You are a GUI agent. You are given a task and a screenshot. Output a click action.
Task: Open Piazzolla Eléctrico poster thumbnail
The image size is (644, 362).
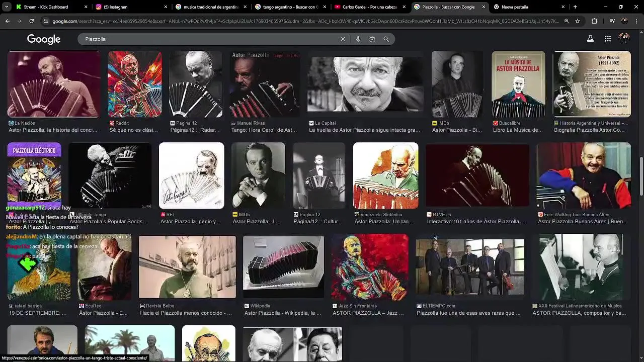click(x=34, y=175)
